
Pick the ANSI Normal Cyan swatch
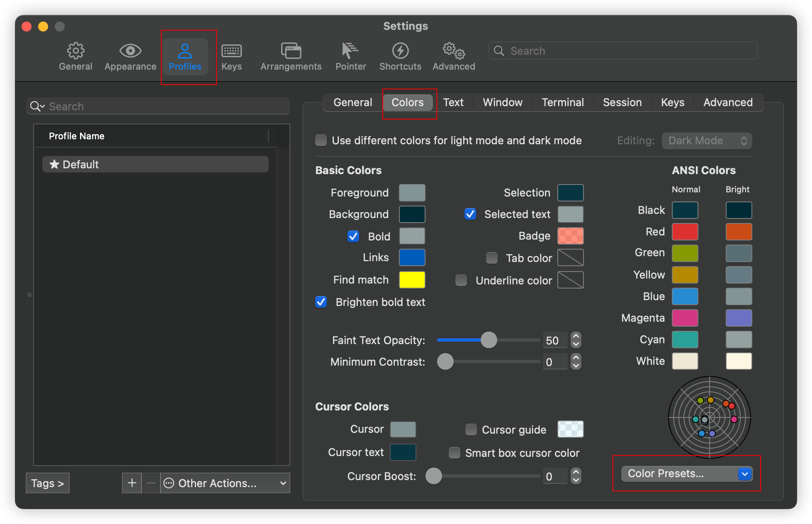(x=685, y=340)
